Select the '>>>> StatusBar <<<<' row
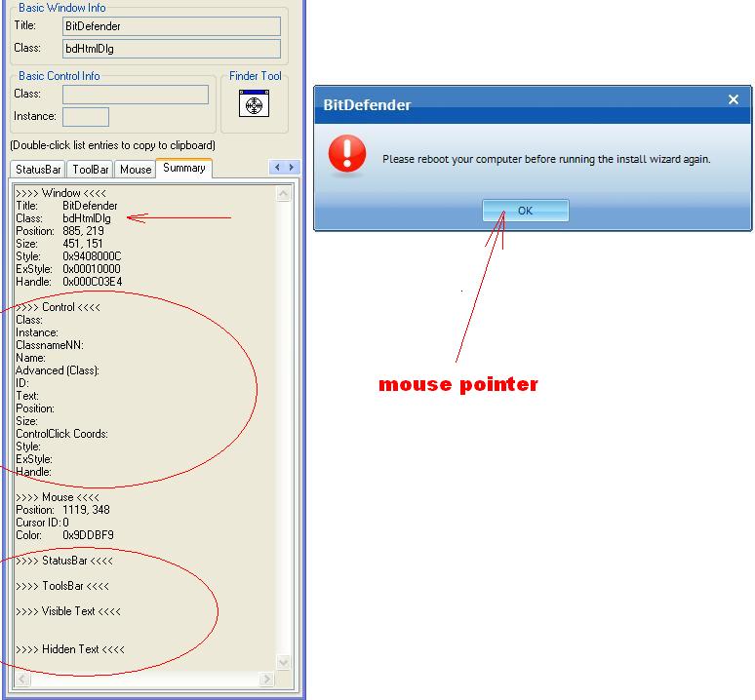 [64, 561]
